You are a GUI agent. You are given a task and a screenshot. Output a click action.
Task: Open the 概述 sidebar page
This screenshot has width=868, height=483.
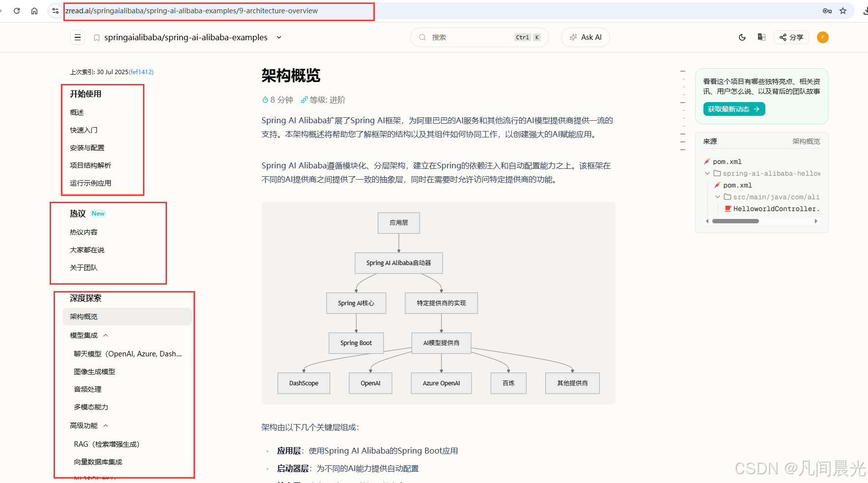tap(77, 112)
